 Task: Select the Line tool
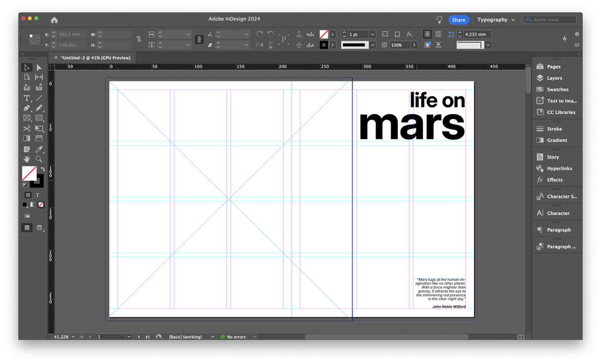39,98
